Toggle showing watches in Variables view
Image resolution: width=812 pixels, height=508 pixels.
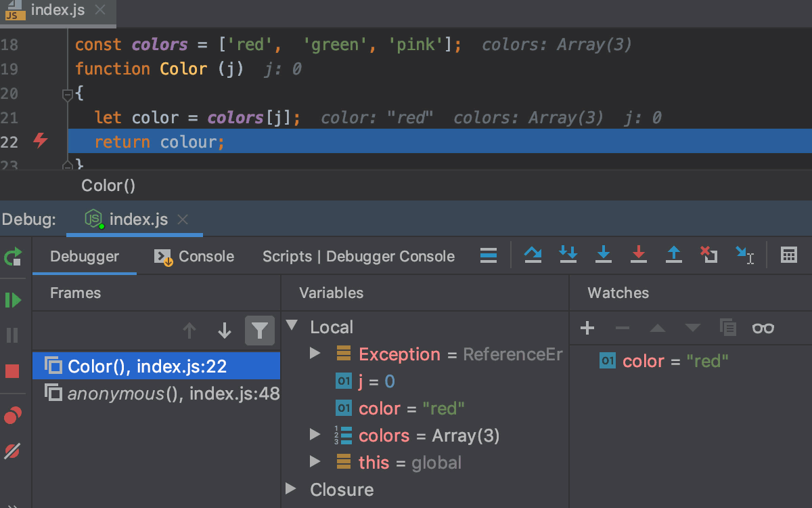[x=763, y=328]
